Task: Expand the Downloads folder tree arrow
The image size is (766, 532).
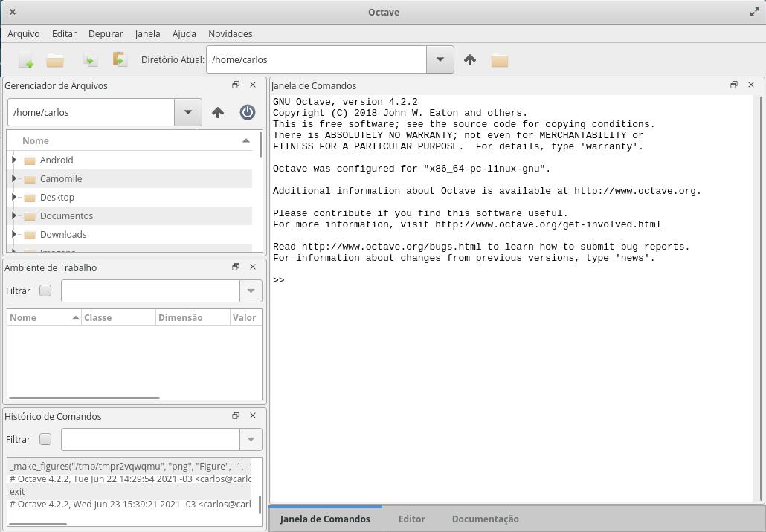Action: pos(13,234)
